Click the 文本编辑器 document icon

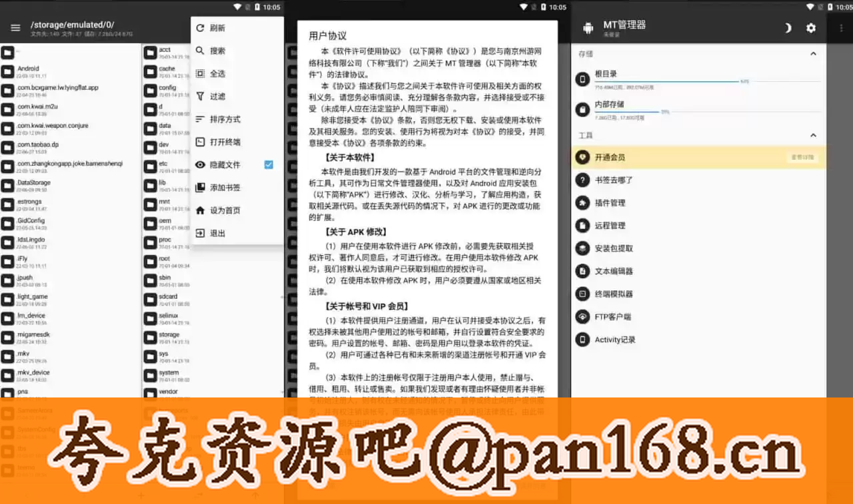pos(583,271)
